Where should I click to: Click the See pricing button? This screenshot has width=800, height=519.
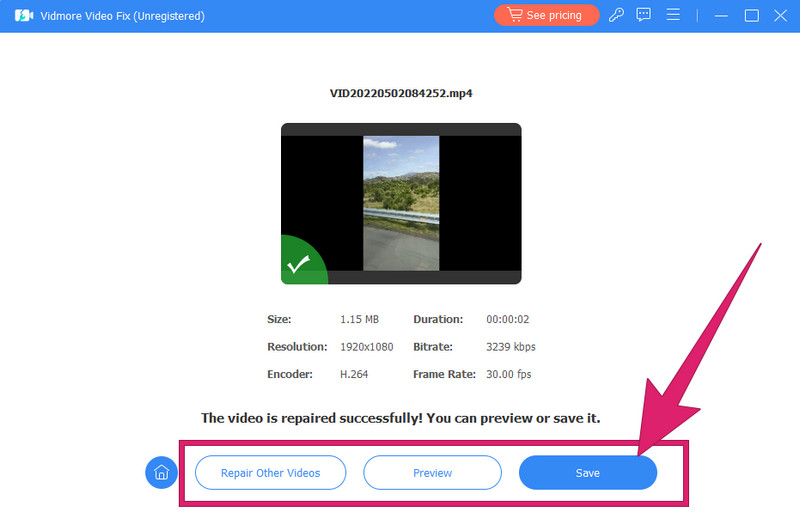(x=546, y=15)
